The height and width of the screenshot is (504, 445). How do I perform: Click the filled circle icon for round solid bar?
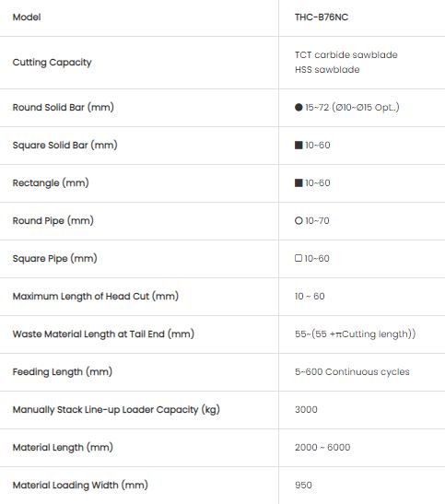tap(299, 108)
